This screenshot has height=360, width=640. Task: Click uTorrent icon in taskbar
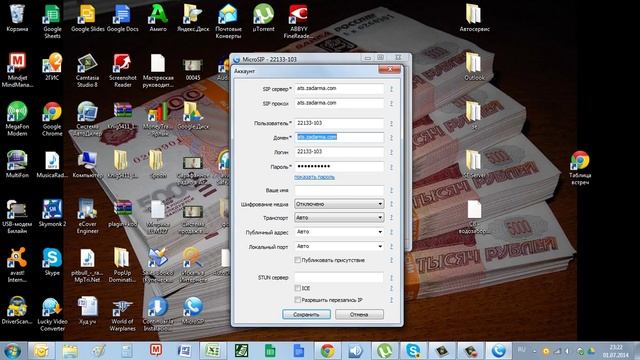point(384,351)
